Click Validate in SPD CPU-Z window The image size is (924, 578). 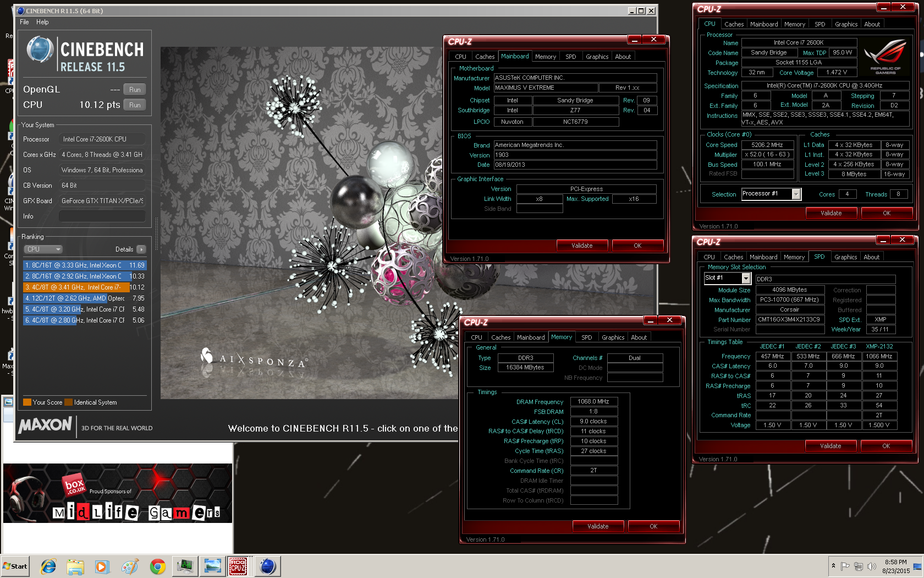click(x=831, y=446)
